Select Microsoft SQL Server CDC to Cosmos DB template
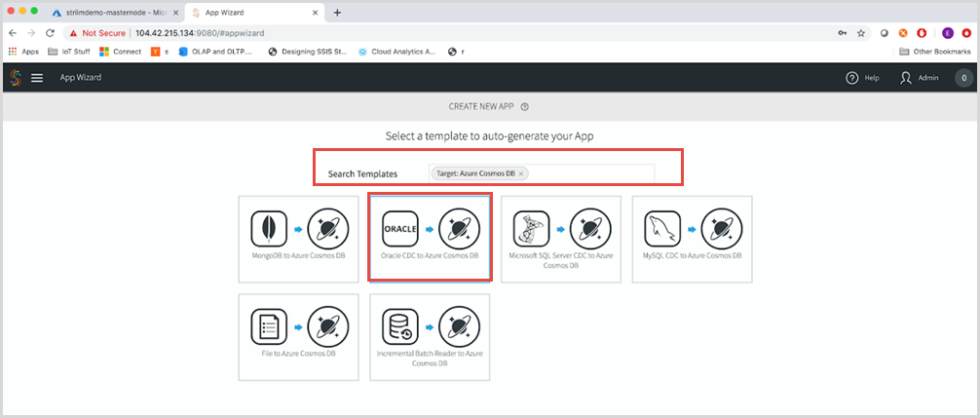Image resolution: width=980 pixels, height=418 pixels. [561, 239]
